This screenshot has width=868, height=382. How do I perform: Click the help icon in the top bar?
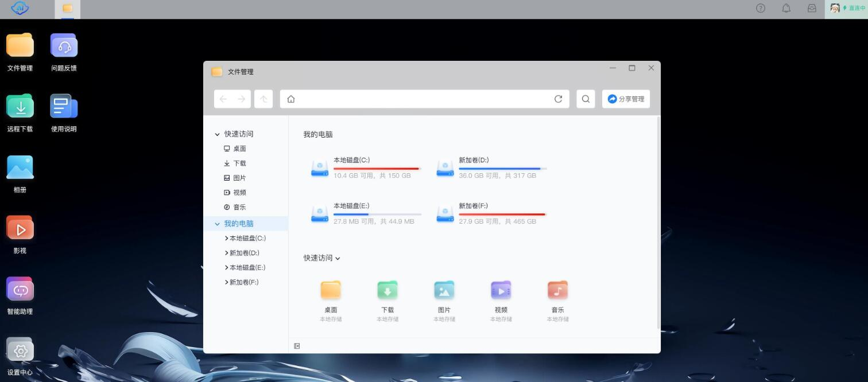click(x=761, y=8)
